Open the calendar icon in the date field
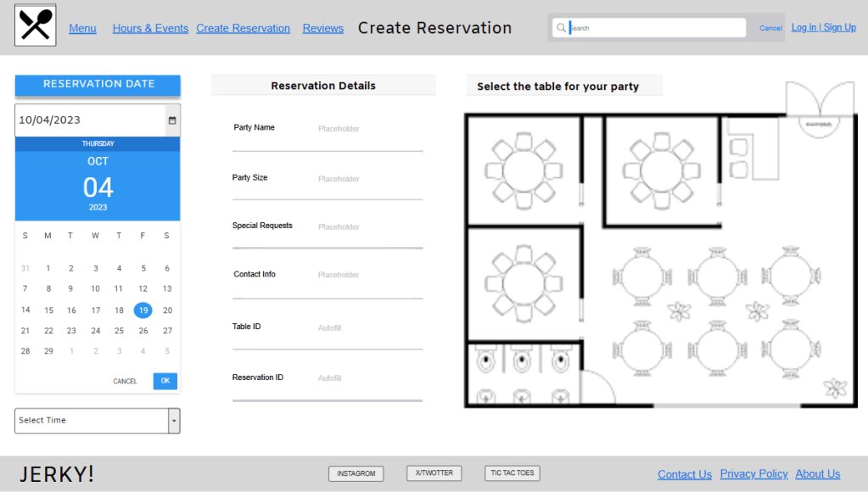The height and width of the screenshot is (492, 868). pos(171,120)
